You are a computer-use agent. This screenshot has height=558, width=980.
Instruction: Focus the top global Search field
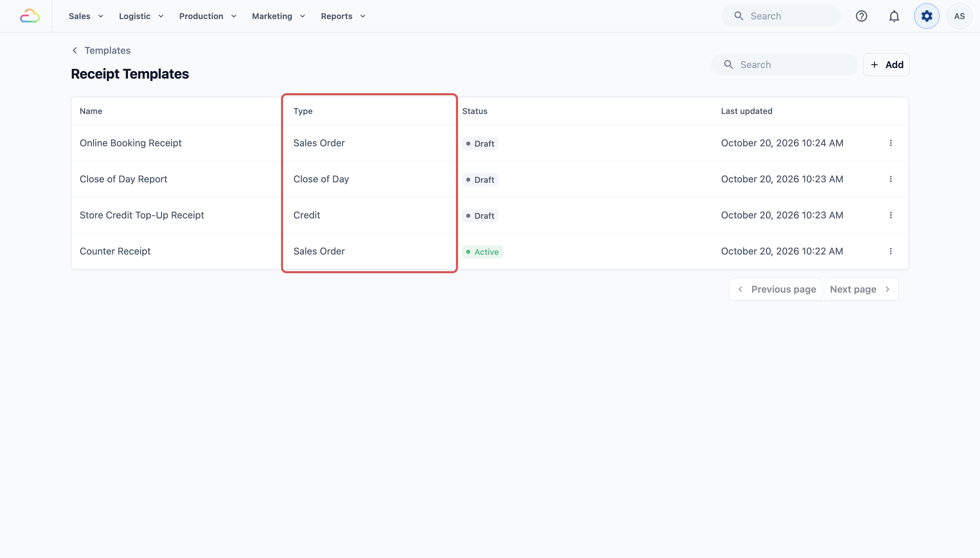tap(781, 16)
